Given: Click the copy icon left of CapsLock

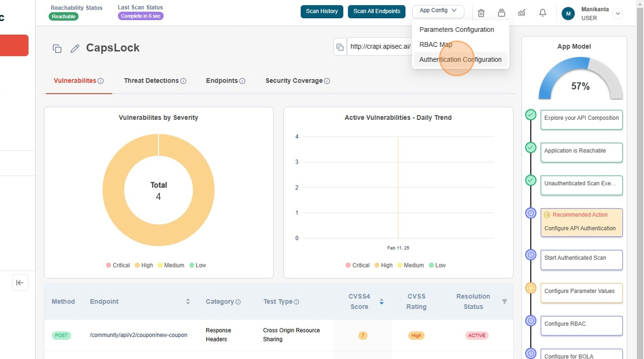Looking at the screenshot, I should 57,48.
